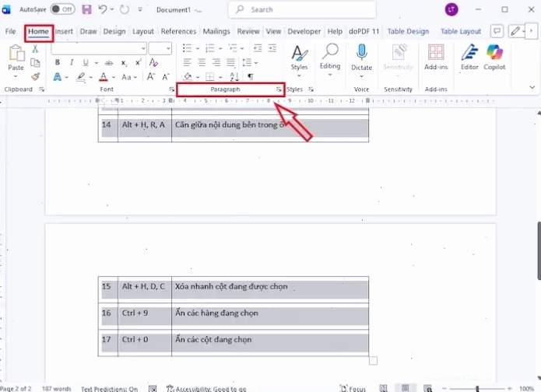Viewport: 541px width, 392px height.
Task: Toggle Show/Hide paragraph marks
Action: point(251,76)
